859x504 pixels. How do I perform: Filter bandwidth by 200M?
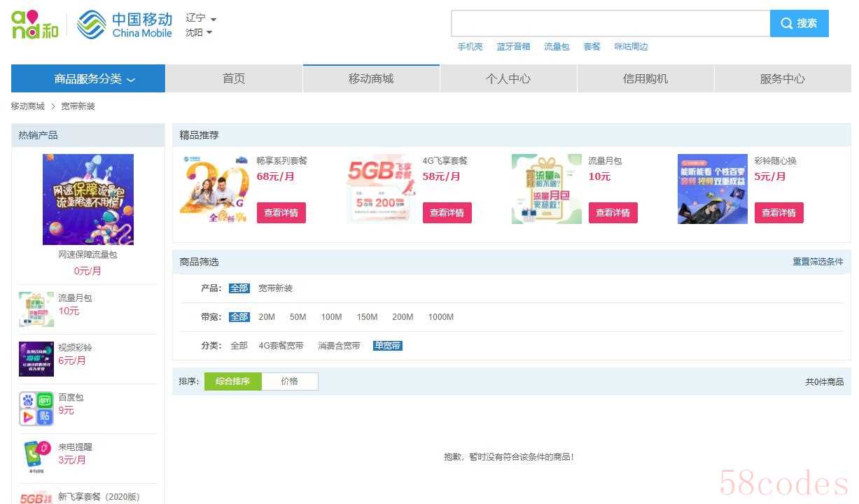coord(403,317)
